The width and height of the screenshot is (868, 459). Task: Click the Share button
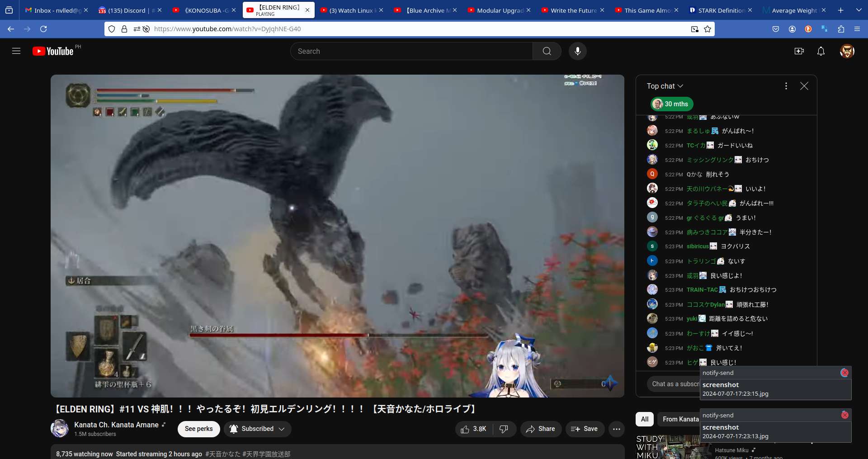[541, 429]
